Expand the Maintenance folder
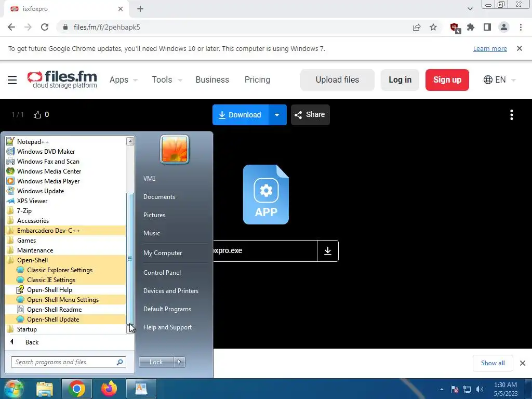 point(65,250)
